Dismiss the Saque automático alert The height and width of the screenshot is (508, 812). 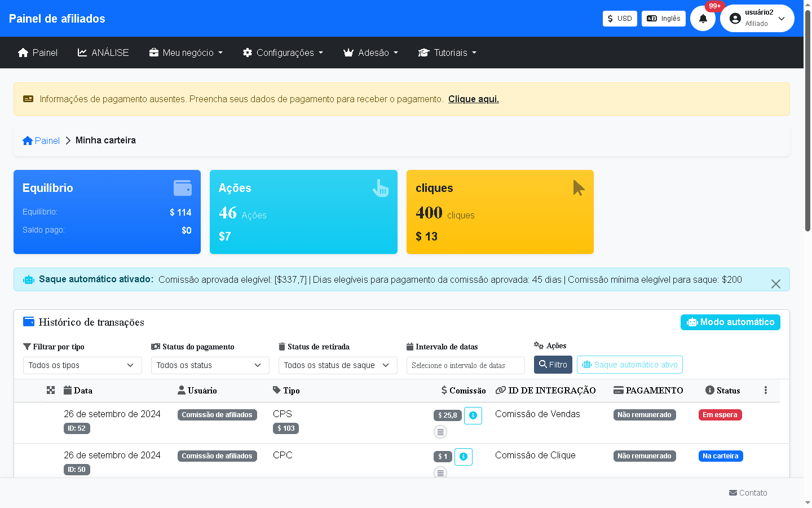[x=775, y=284]
